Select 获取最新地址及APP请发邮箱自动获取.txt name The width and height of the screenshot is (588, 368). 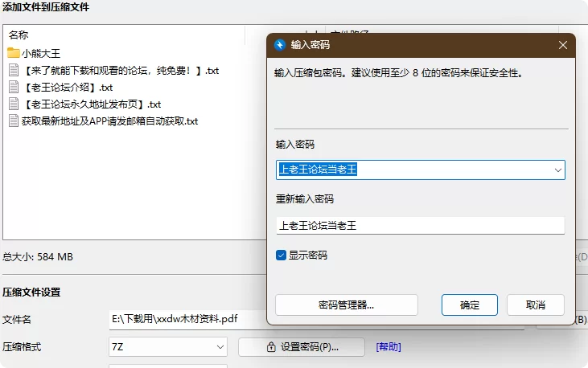[x=109, y=121]
